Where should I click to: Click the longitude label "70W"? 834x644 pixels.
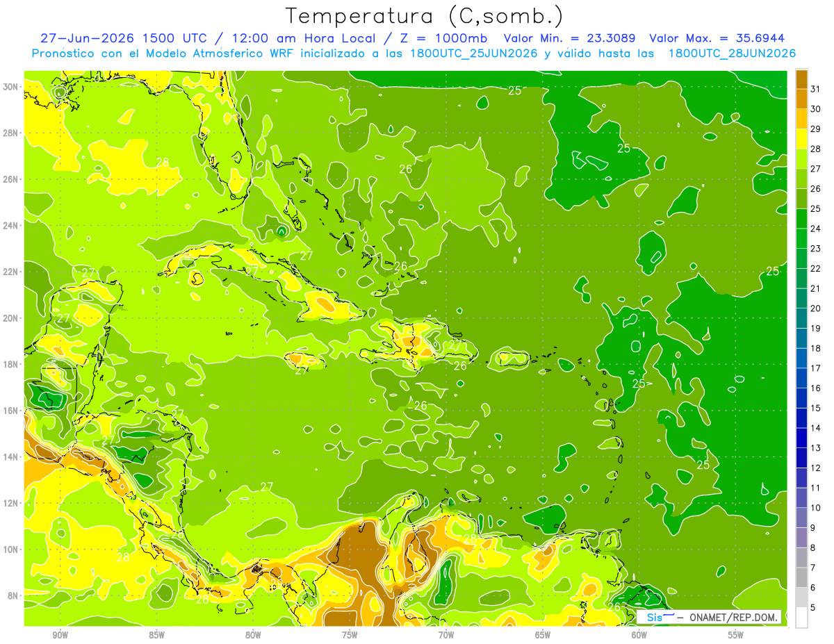pyautogui.click(x=446, y=635)
